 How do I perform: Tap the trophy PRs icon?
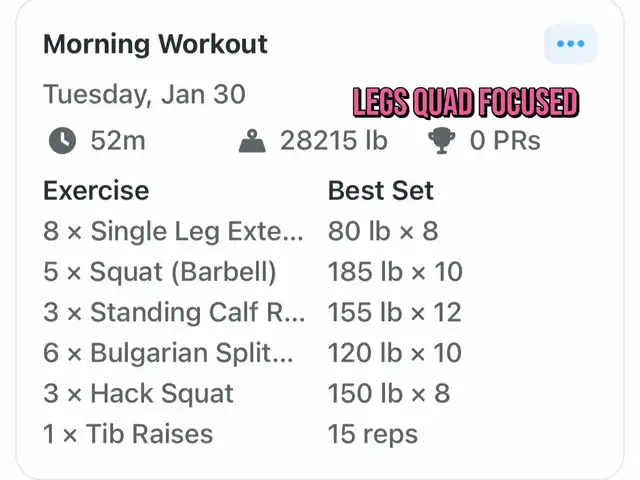click(442, 141)
